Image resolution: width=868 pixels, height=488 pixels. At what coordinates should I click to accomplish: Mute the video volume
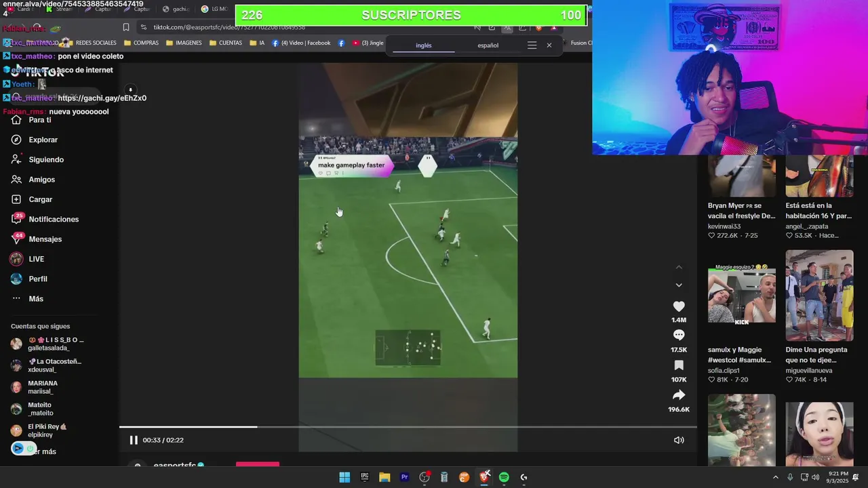[x=679, y=440]
